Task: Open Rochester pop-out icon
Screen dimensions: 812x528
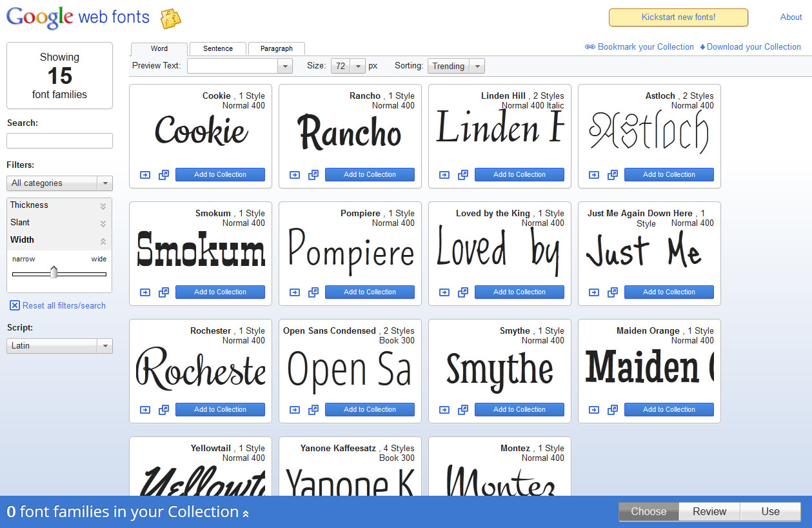Action: tap(164, 410)
